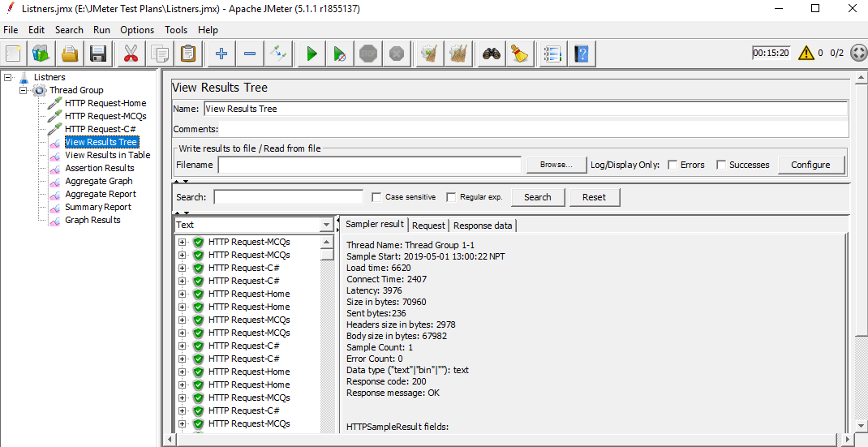This screenshot has width=868, height=447.
Task: Select the Thread Group gear icon
Action: [39, 90]
